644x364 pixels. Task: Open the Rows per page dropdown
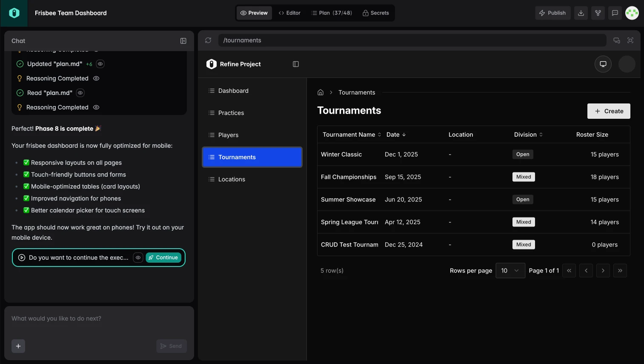[x=510, y=270]
